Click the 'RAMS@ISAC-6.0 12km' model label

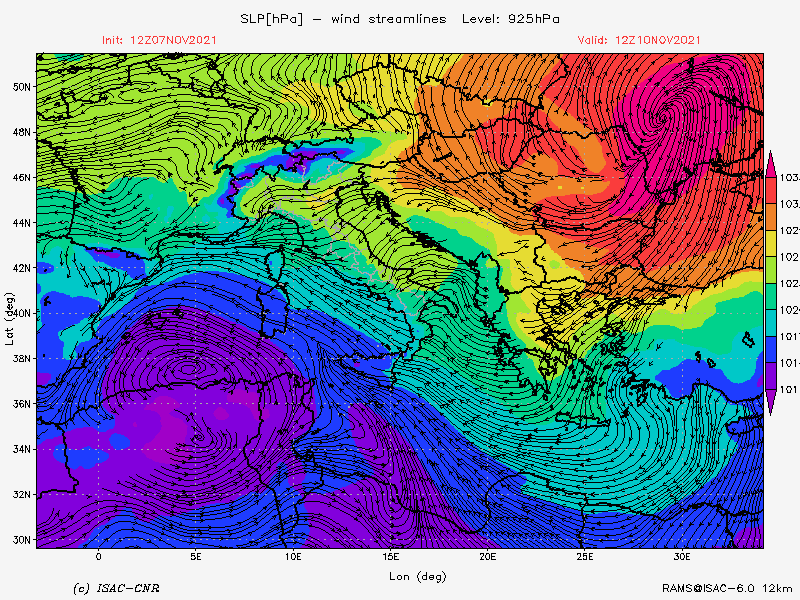727,588
